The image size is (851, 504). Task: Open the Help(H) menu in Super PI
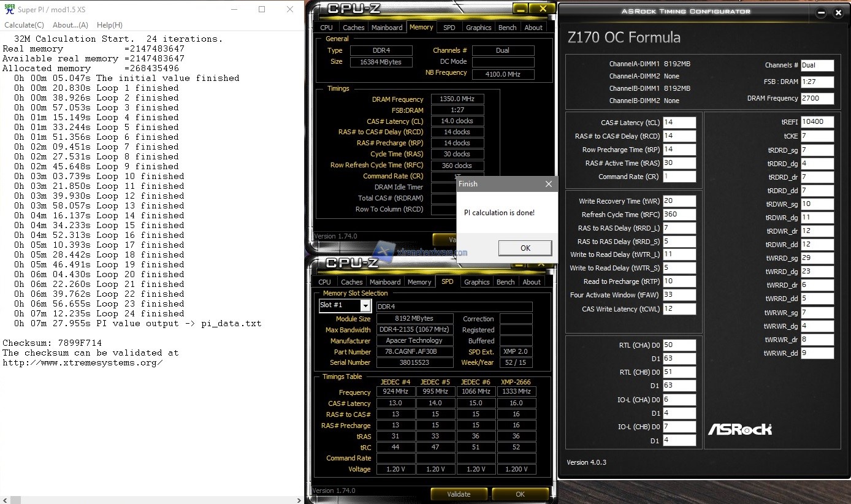[109, 25]
